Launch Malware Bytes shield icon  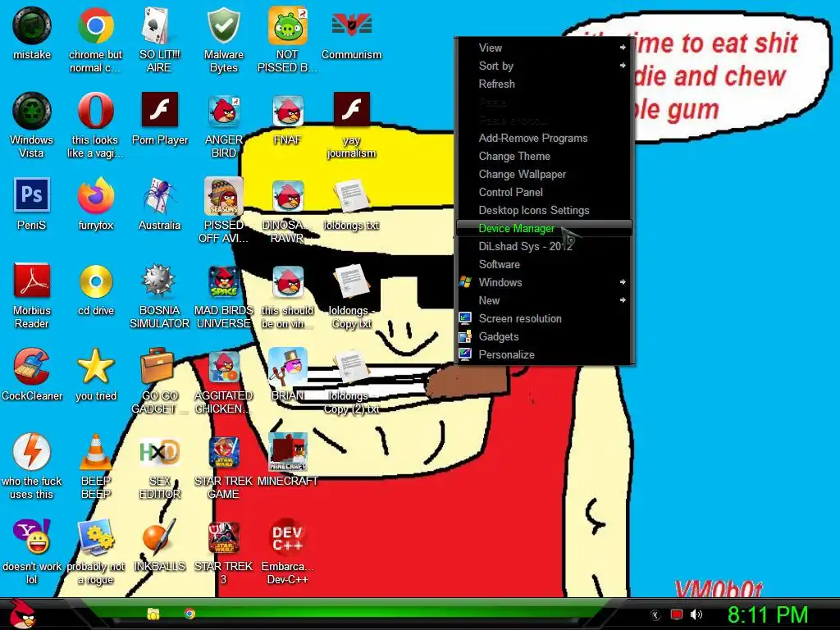click(x=223, y=25)
